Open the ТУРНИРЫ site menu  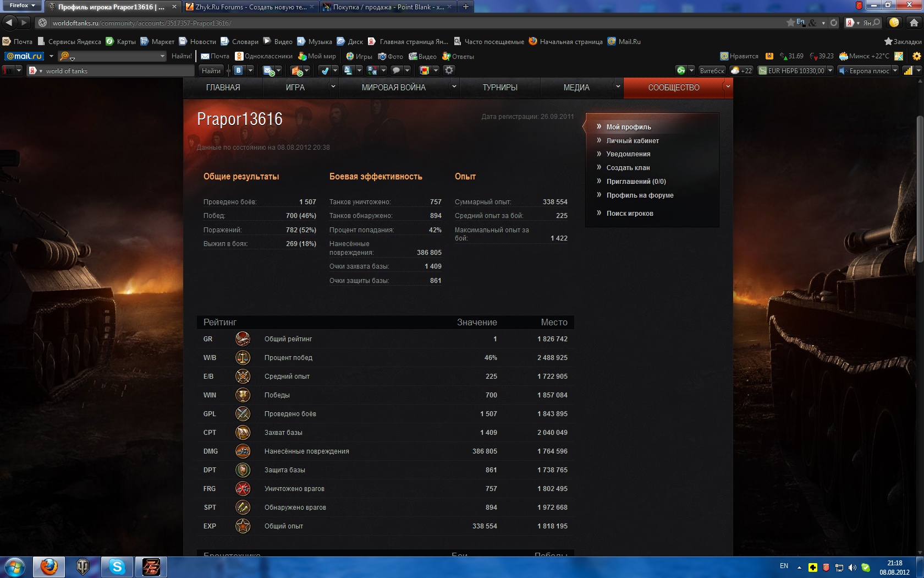click(x=500, y=88)
